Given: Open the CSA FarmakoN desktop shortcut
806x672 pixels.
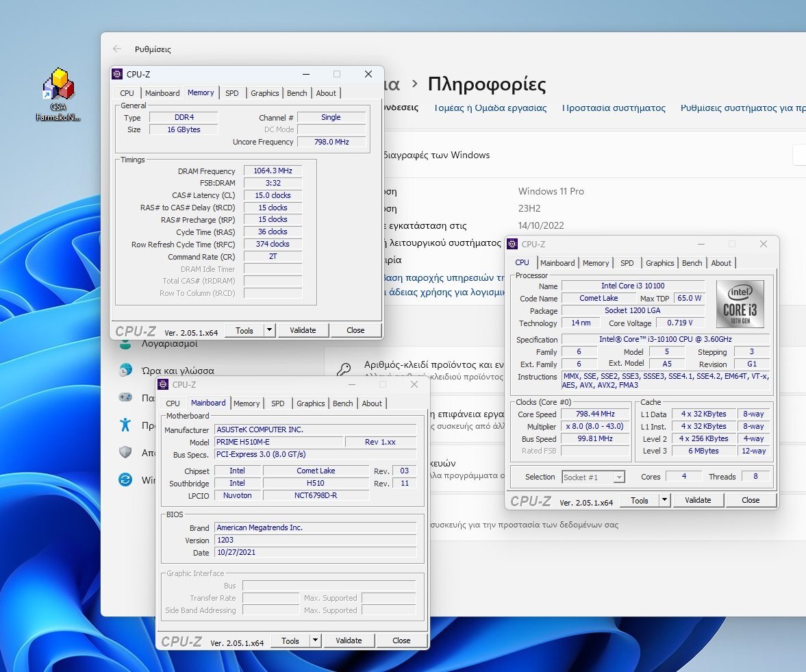Looking at the screenshot, I should 59,95.
